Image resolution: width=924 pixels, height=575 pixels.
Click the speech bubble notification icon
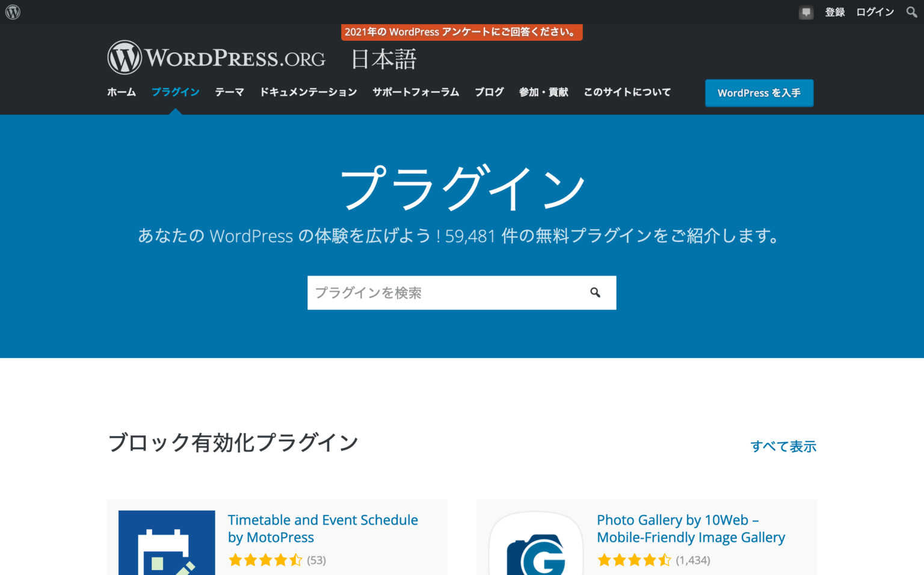click(805, 11)
